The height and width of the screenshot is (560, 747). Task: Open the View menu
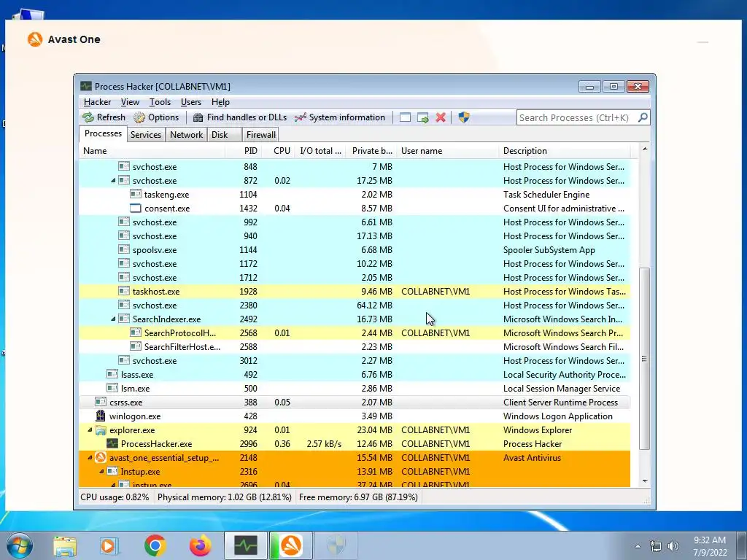130,102
